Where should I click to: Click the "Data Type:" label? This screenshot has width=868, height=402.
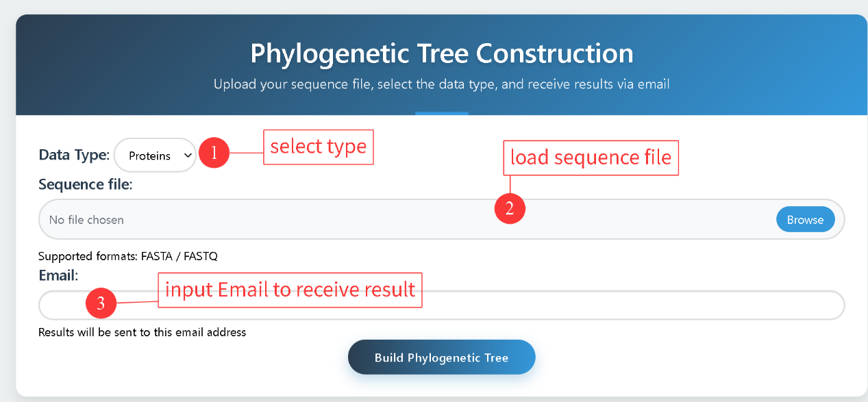(x=74, y=155)
